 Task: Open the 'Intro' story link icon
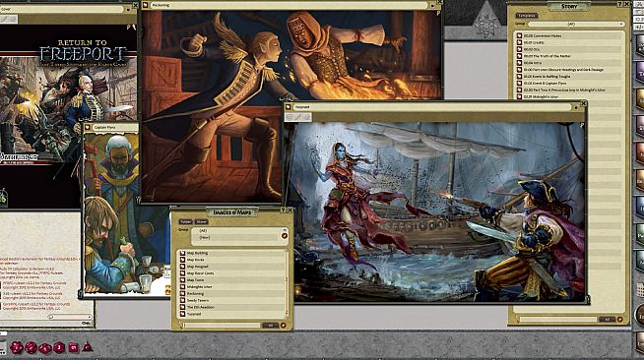point(519,63)
